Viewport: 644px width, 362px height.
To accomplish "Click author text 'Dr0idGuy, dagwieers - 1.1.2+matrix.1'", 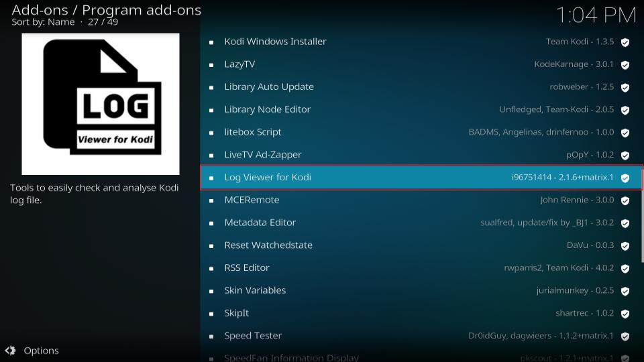I will [x=541, y=336].
